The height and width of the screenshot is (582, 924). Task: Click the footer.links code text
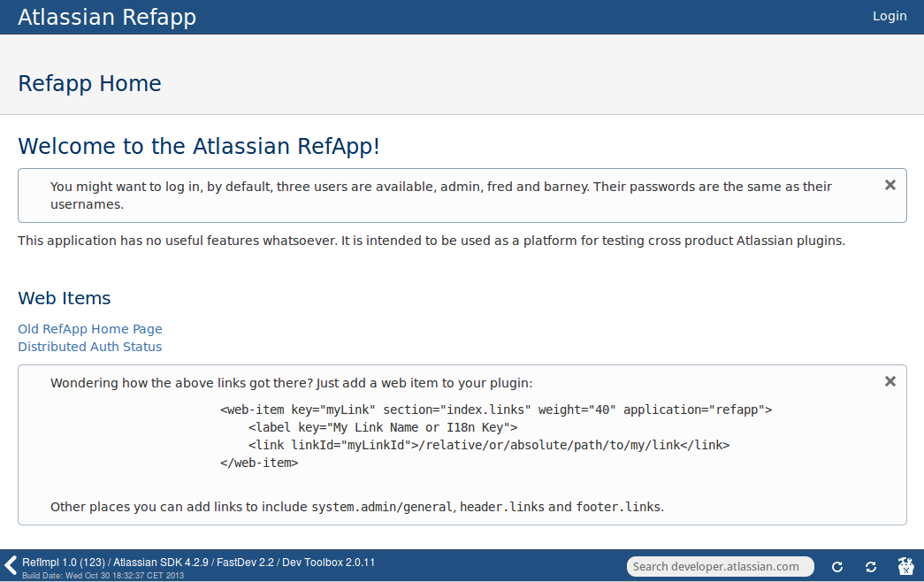(x=618, y=507)
